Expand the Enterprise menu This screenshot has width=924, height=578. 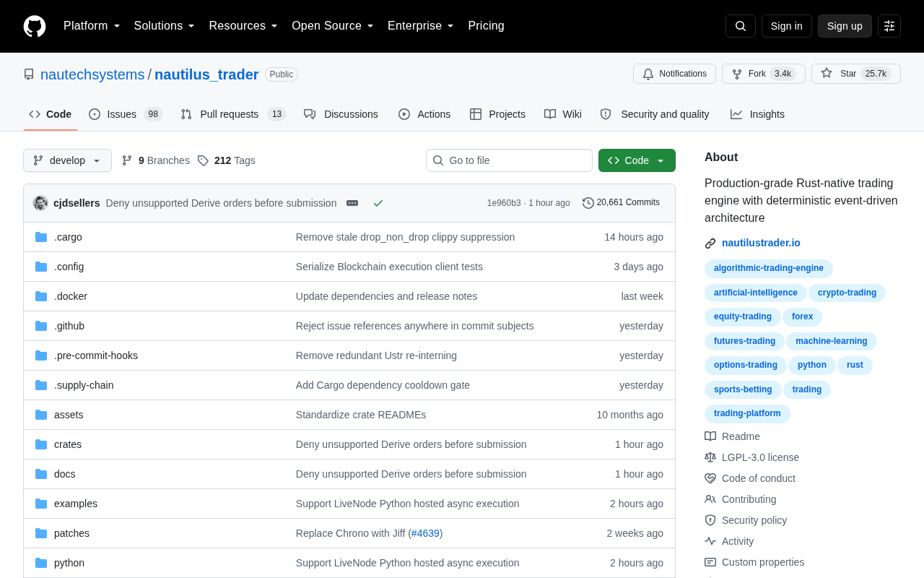(x=421, y=26)
